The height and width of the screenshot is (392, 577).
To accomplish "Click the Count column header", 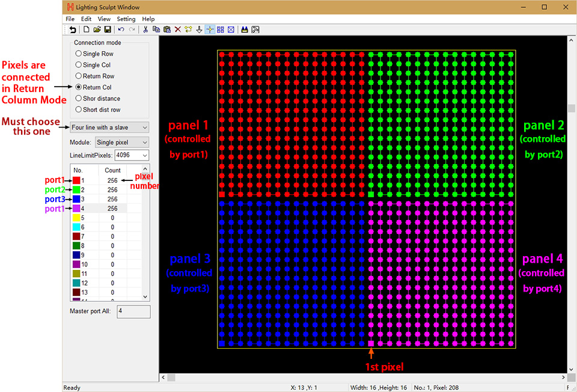I will click(112, 170).
